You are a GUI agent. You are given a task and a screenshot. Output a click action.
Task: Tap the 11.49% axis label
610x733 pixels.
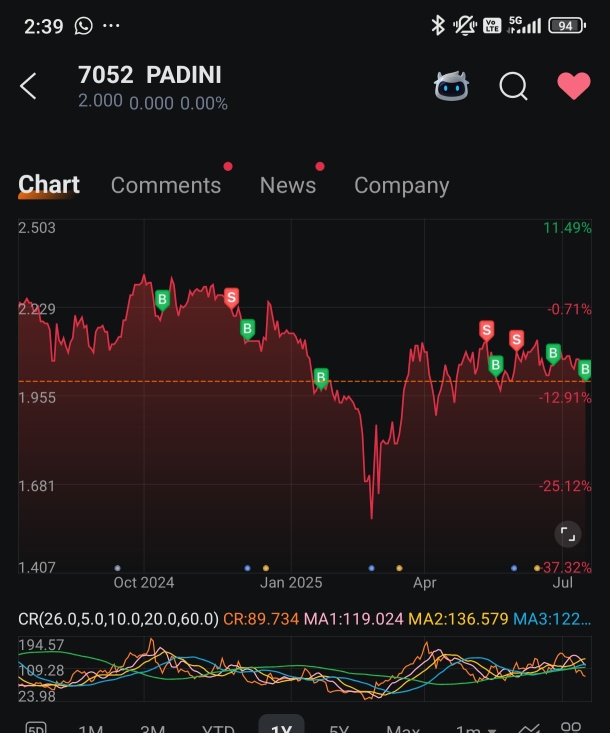point(567,228)
